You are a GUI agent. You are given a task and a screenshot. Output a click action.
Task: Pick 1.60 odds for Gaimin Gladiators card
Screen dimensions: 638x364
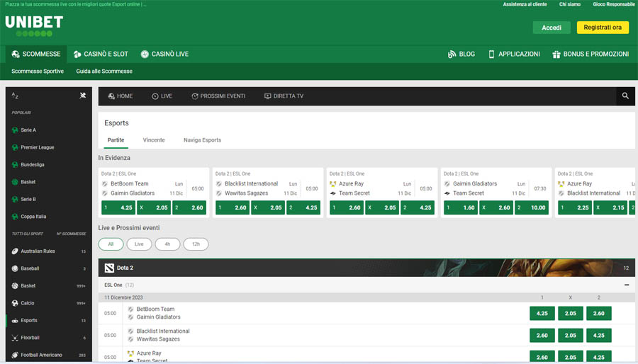461,207
